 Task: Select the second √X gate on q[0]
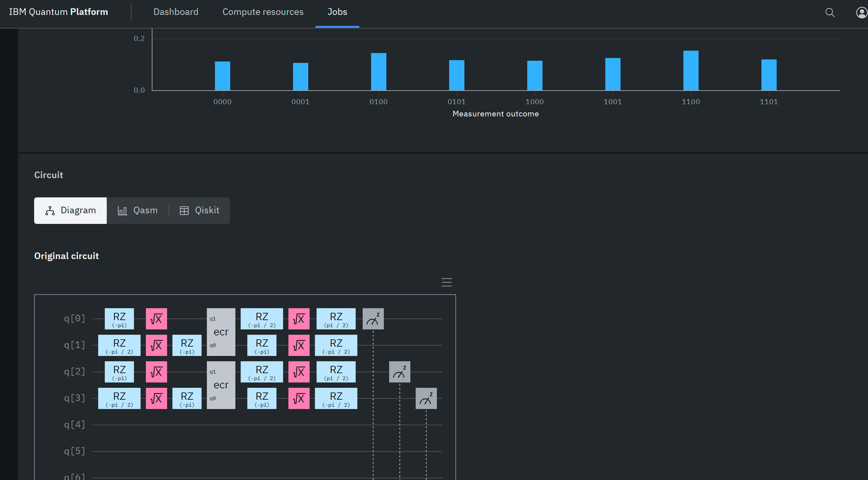(x=299, y=319)
